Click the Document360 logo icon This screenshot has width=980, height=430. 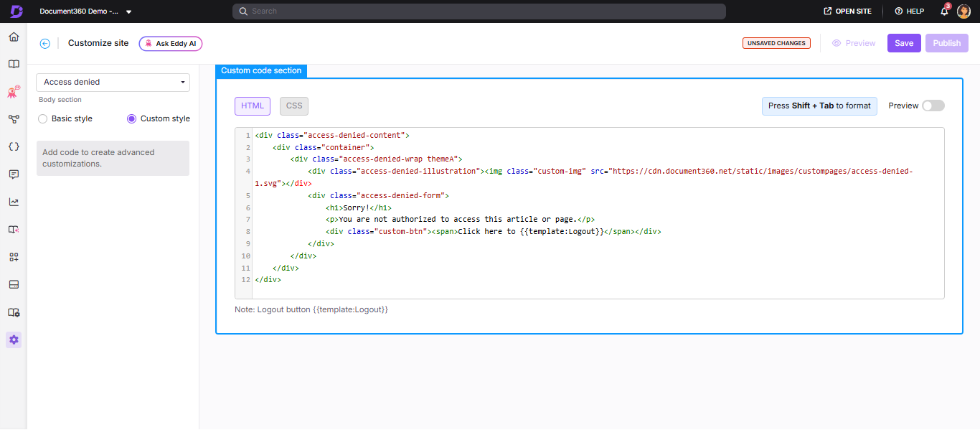point(16,11)
